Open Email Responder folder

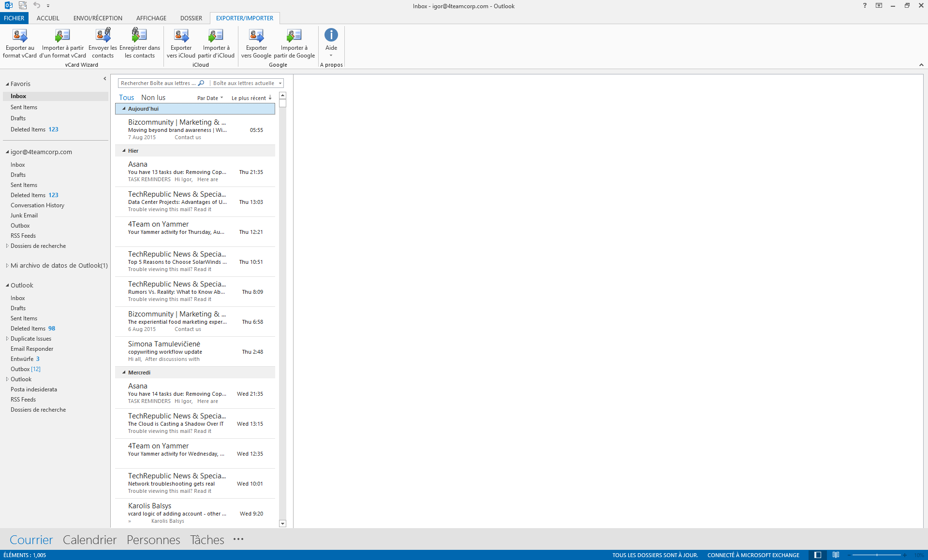(x=32, y=349)
